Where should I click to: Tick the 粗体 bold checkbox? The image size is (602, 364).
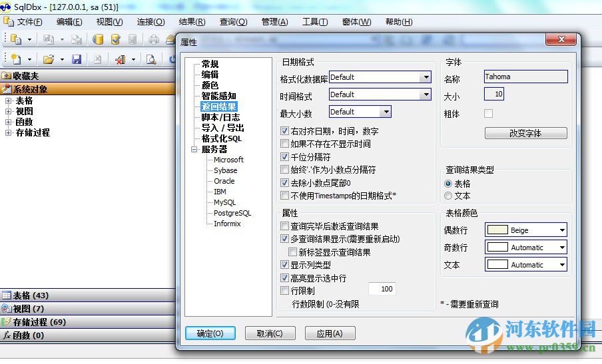(488, 113)
